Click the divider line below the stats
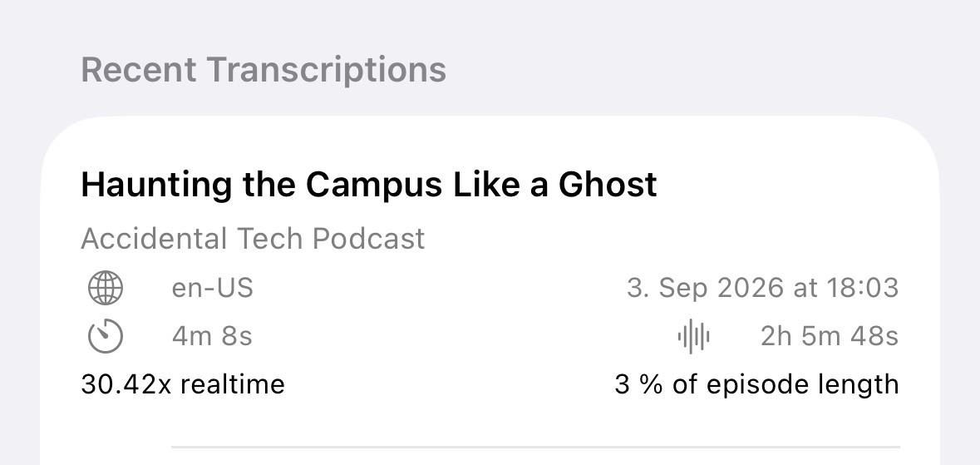The height and width of the screenshot is (465, 980). pyautogui.click(x=535, y=448)
